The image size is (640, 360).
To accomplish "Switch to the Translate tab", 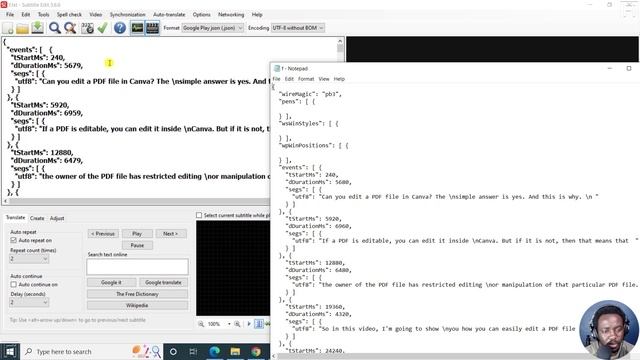I will coord(16,218).
